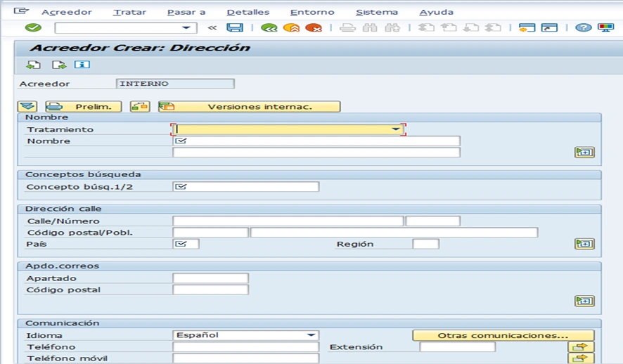Click the red Cancel icon

coord(314,28)
